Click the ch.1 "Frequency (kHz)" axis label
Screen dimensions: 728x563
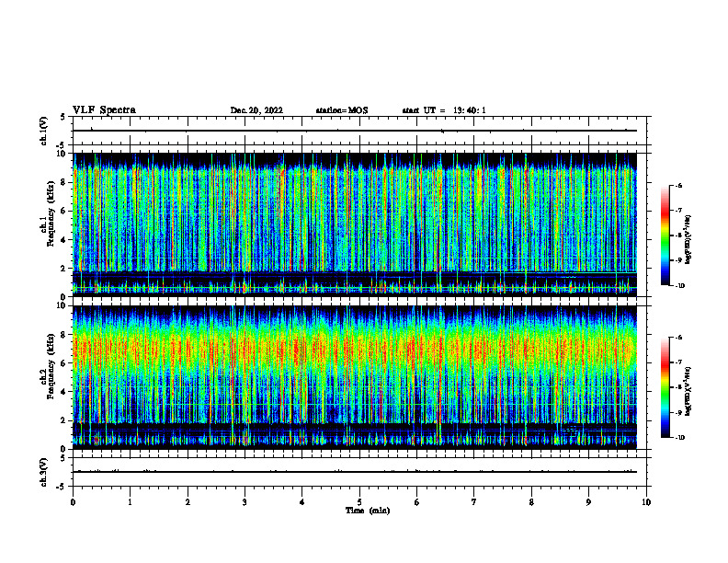tap(51, 213)
